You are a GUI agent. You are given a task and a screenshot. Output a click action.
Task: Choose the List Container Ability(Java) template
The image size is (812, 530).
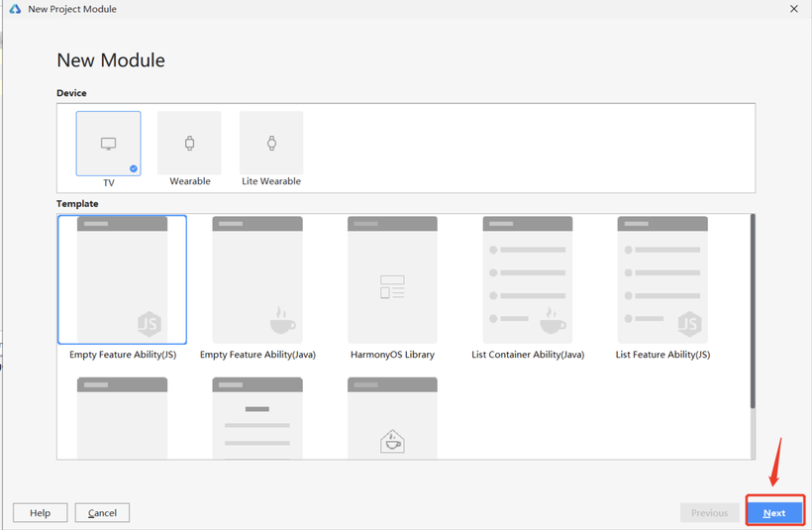point(528,279)
